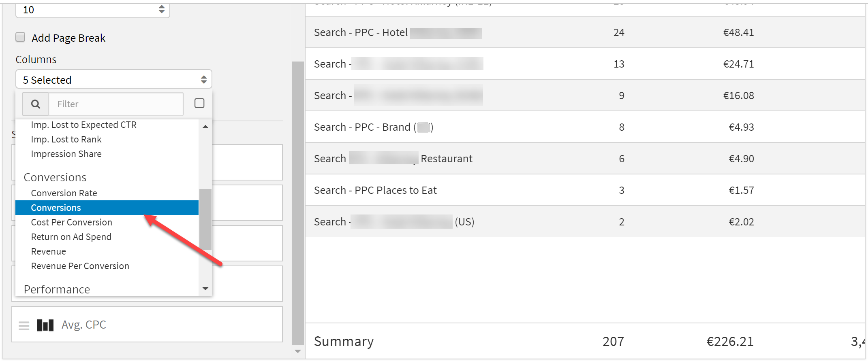Screen dimensions: 868x361
Task: Toggle the select-all checkbox beside Filter
Action: point(199,103)
